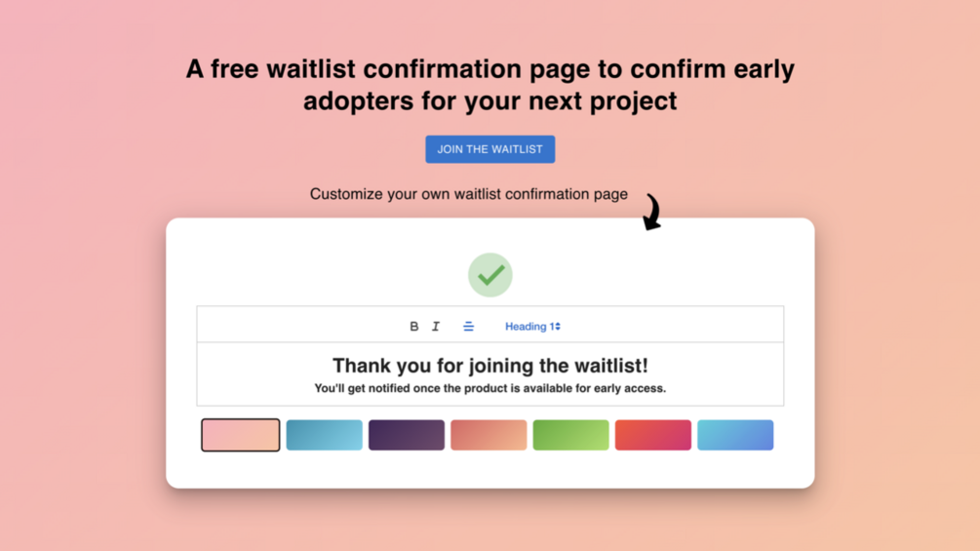
Task: Pick the dark purple gradient swatch
Action: point(407,435)
